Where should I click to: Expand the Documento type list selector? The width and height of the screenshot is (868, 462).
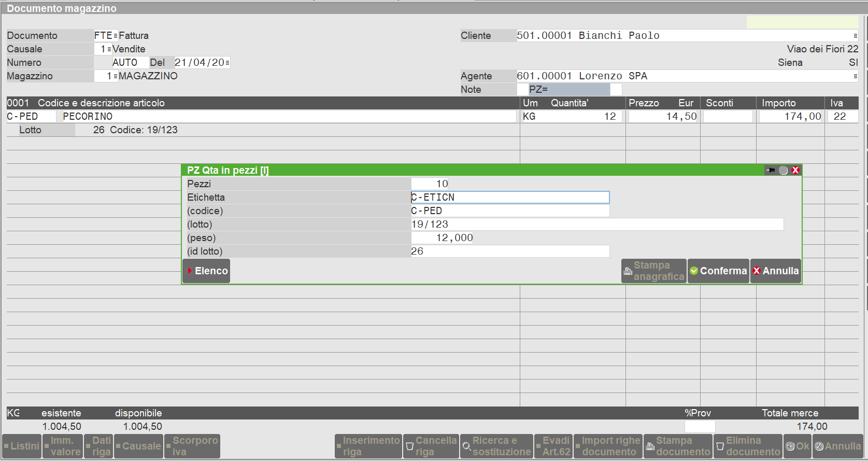[x=115, y=36]
